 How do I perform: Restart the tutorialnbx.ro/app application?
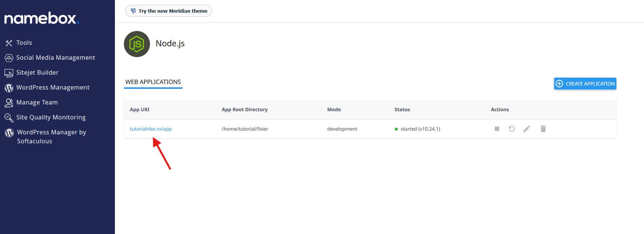pyautogui.click(x=512, y=129)
